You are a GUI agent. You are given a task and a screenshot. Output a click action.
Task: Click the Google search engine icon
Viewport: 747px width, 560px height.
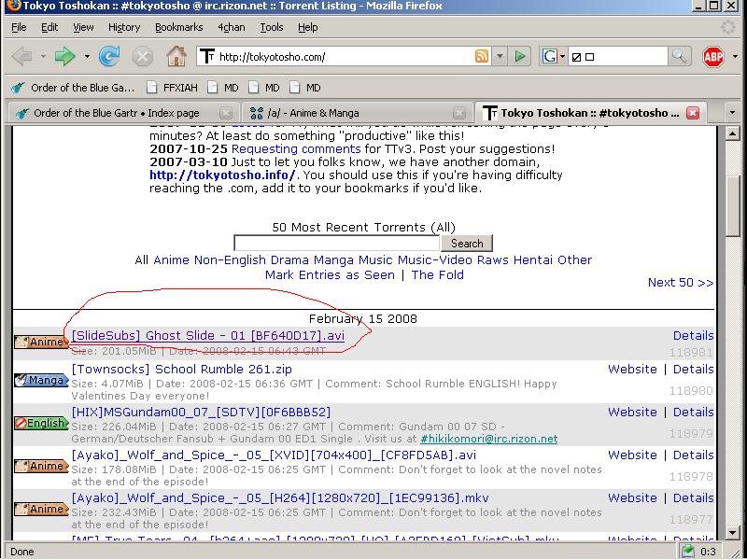tap(550, 57)
